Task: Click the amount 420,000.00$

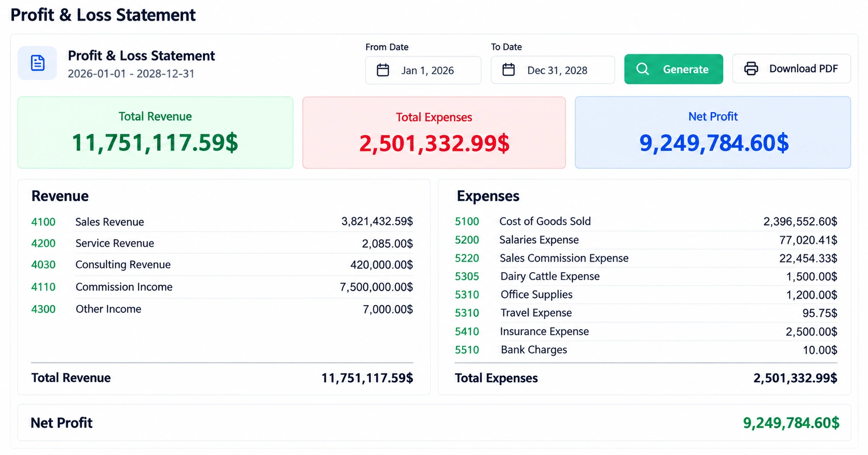Action: coord(381,265)
